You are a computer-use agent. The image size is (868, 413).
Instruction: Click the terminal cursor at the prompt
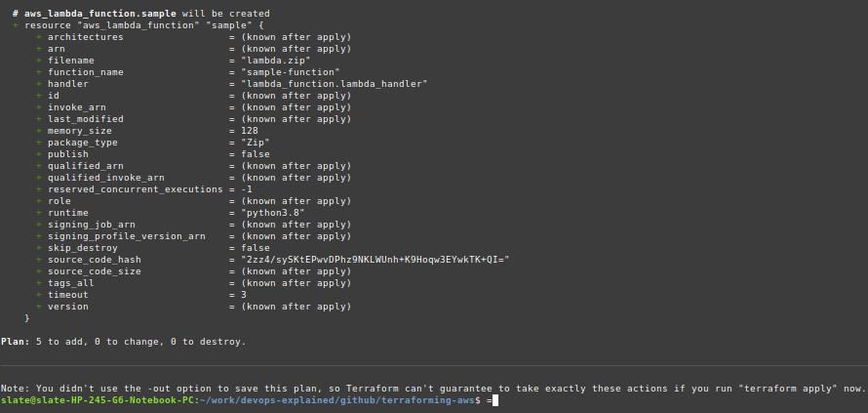click(x=495, y=400)
